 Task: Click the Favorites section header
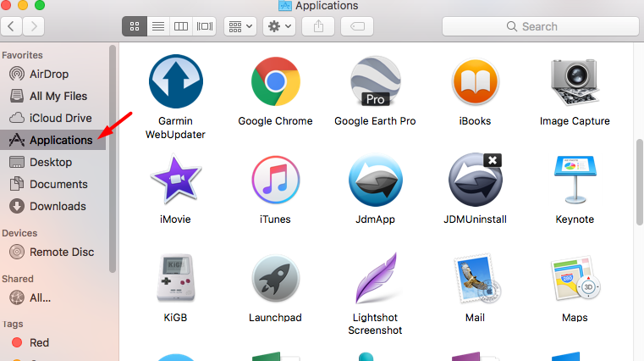click(x=22, y=55)
